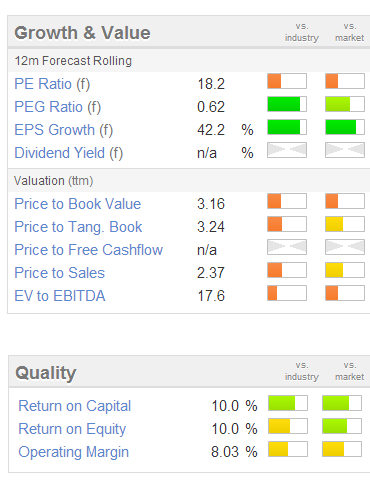The image size is (370, 484).
Task: Open the Operating Margin link
Action: tap(74, 452)
